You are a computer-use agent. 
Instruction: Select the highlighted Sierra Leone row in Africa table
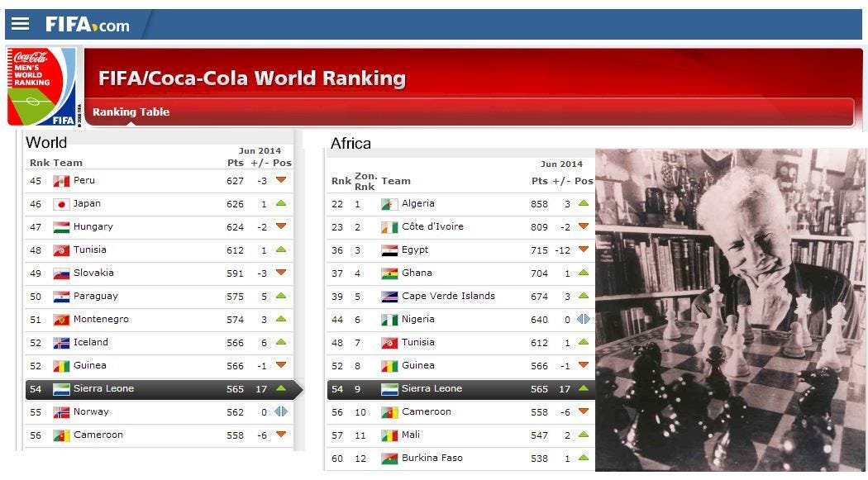tap(461, 389)
